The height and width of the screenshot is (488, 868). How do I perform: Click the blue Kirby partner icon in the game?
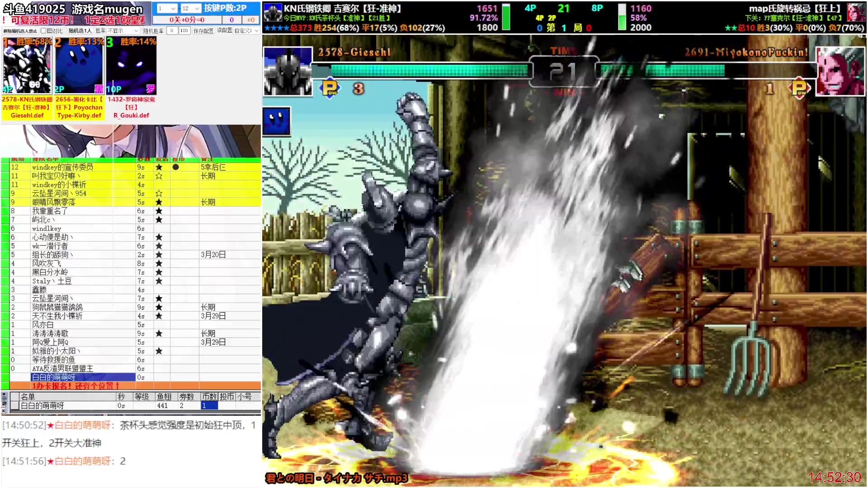point(277,122)
